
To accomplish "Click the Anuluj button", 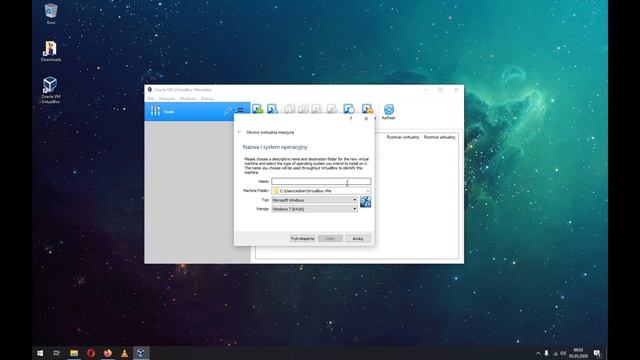I will tap(358, 238).
